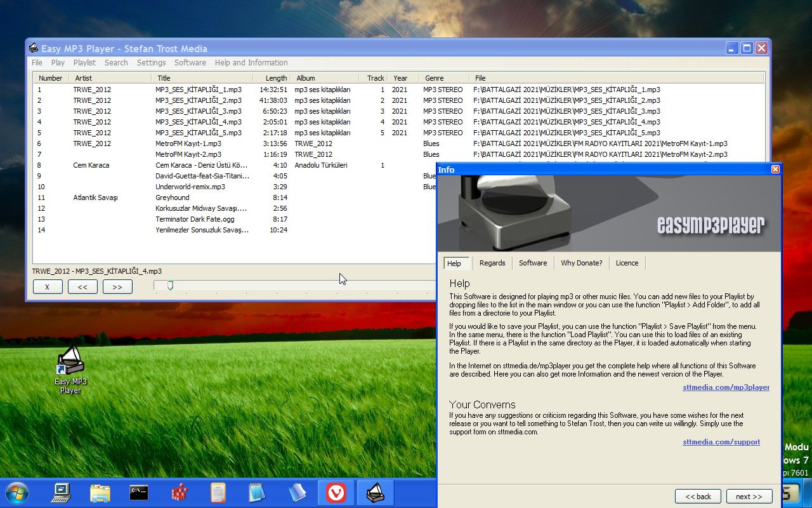
Task: Open the File menu
Action: coord(37,63)
